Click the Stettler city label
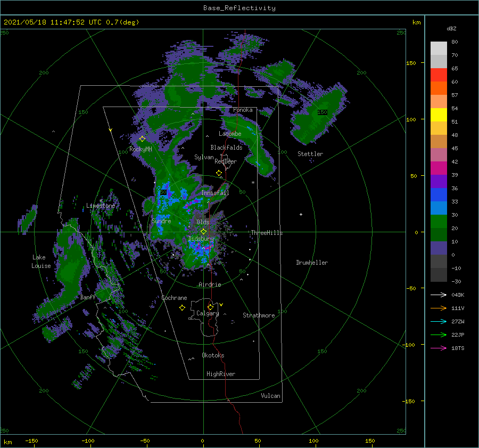 310,154
